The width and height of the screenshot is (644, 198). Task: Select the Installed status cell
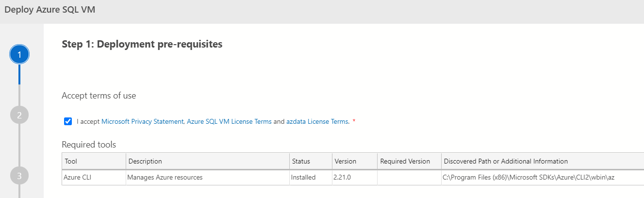[x=303, y=178]
